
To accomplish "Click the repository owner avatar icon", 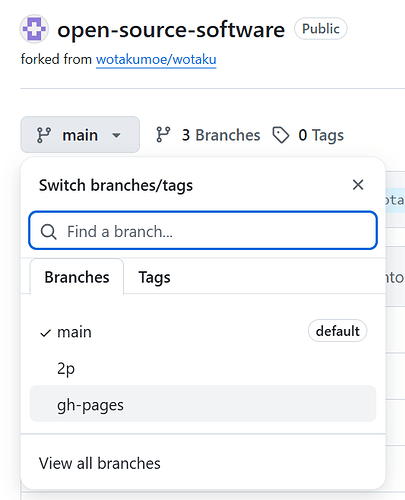I will click(34, 29).
